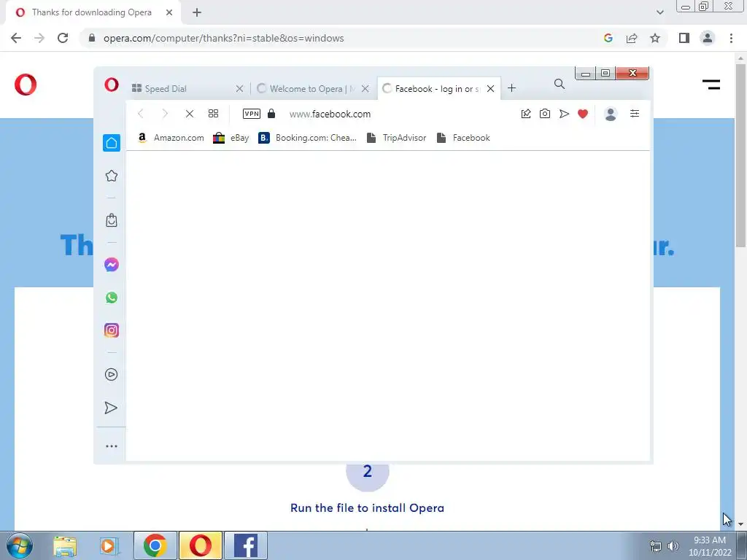Viewport: 747px width, 560px height.
Task: Open My Flow arrow icon in sidebar
Action: point(111,408)
